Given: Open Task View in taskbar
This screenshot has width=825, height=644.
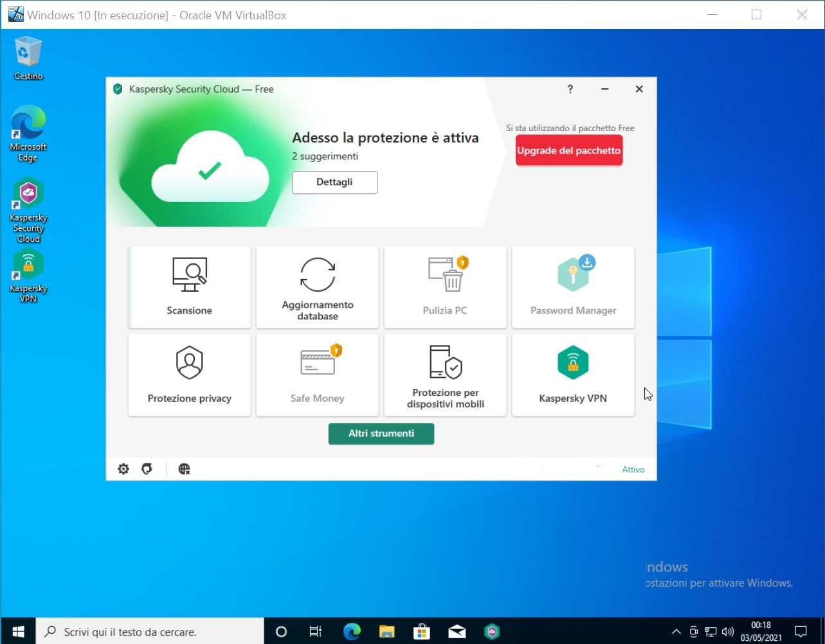Looking at the screenshot, I should (x=316, y=631).
